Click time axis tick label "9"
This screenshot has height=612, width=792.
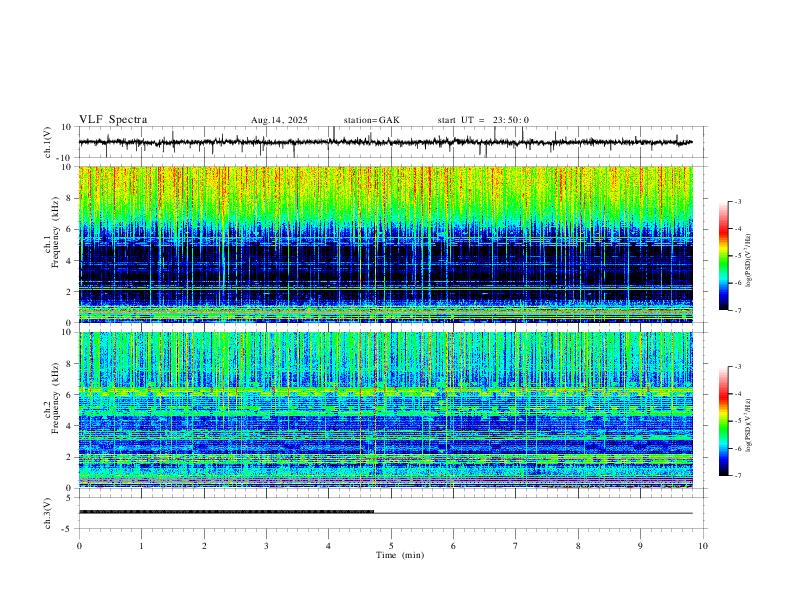(x=640, y=546)
